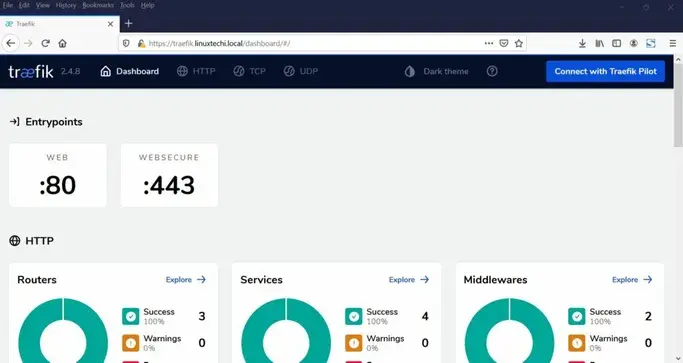This screenshot has height=363, width=683.
Task: Open the Dashboard nav item
Action: (129, 71)
